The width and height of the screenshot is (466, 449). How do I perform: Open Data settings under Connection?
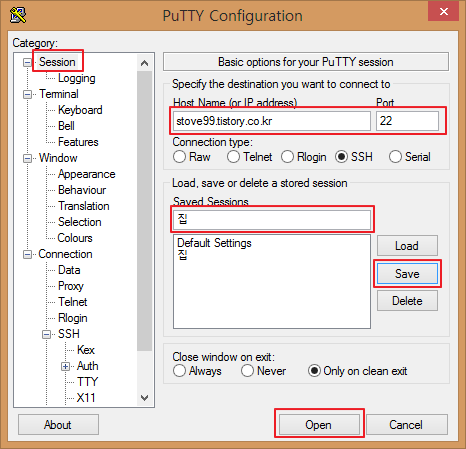point(69,270)
